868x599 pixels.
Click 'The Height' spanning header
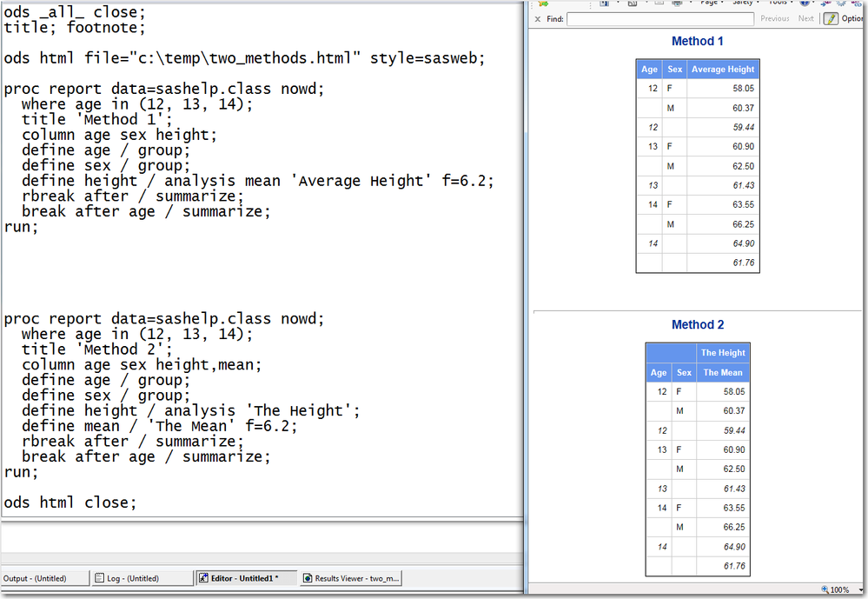tap(722, 353)
